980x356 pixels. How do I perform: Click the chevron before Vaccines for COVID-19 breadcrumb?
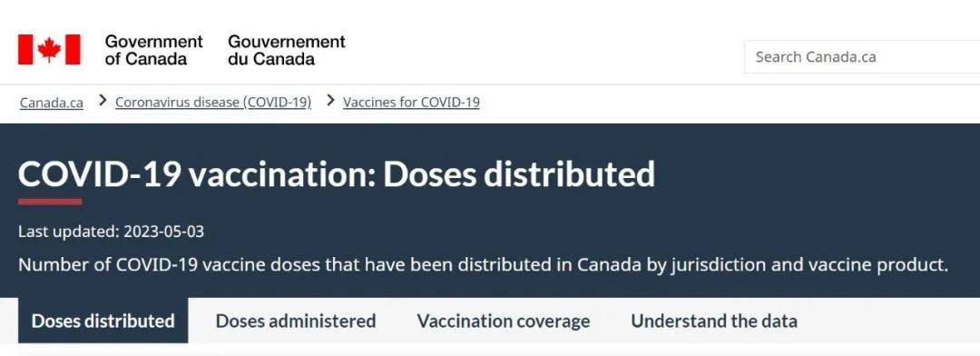coord(331,101)
